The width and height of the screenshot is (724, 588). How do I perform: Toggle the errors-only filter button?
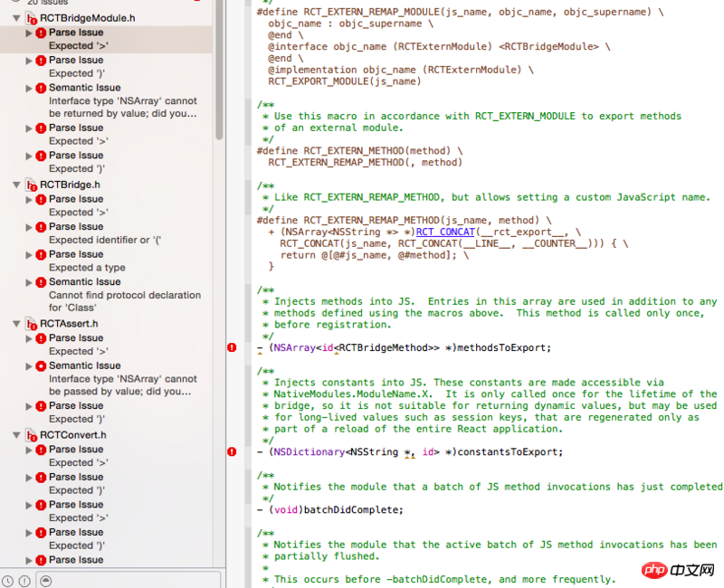pos(24,580)
